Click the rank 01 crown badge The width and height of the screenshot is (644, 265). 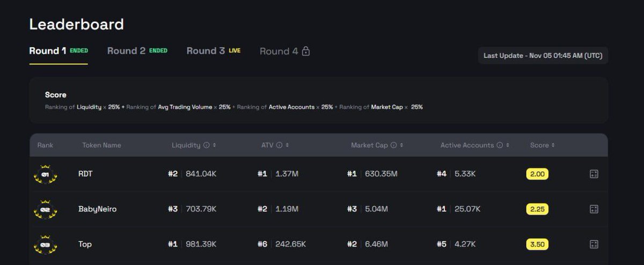pyautogui.click(x=45, y=174)
